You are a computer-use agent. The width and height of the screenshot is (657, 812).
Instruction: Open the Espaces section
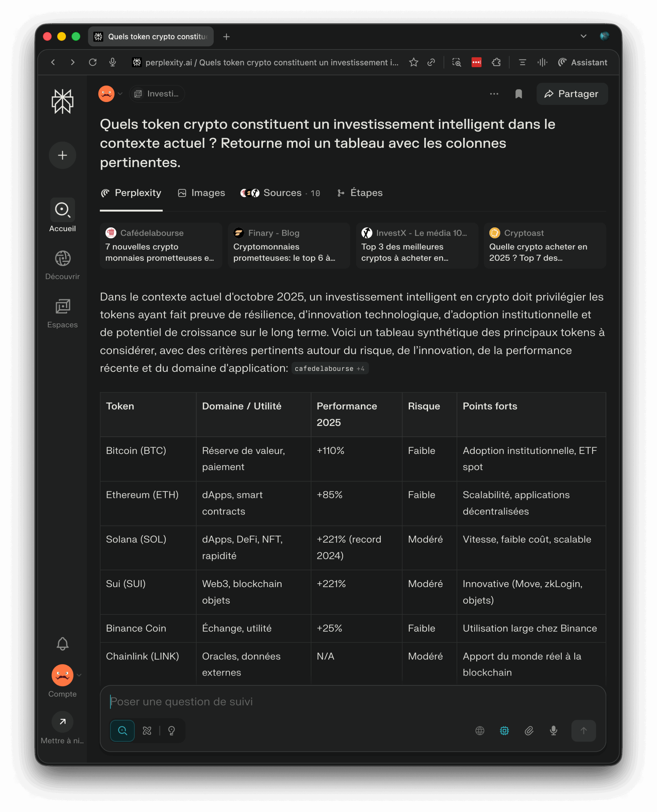click(62, 313)
